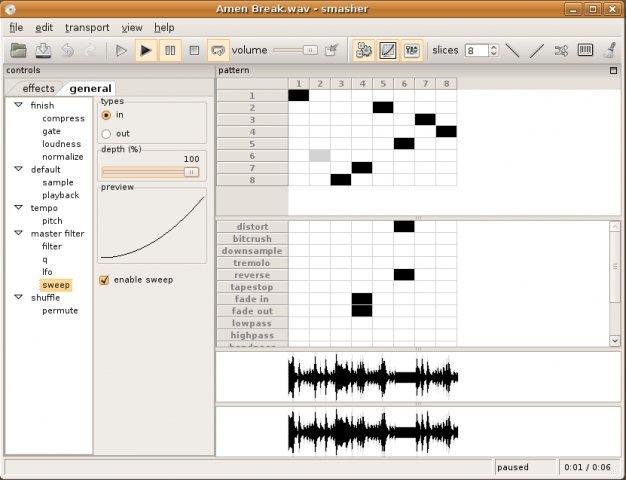
Task: Increase slices with spinner up arrow
Action: click(494, 47)
